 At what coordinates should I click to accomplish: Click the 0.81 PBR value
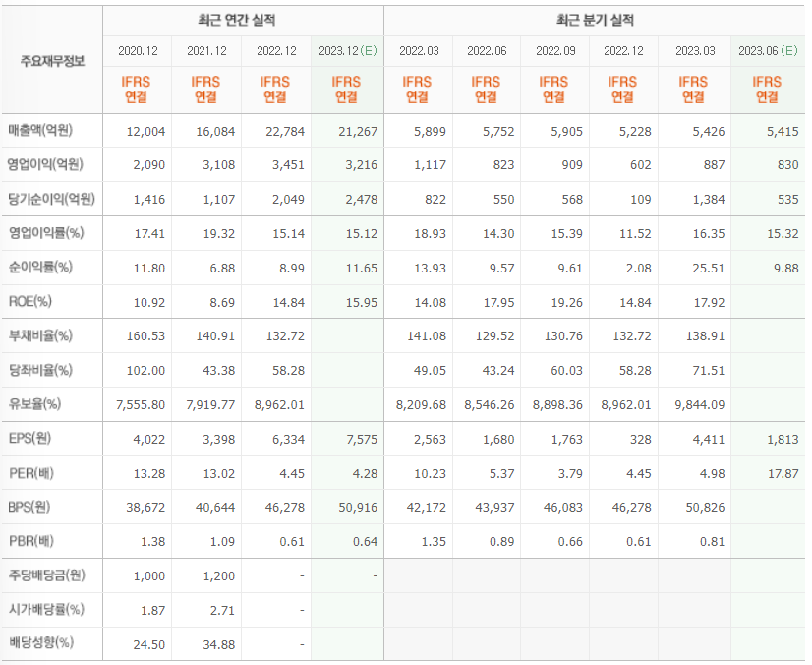pyautogui.click(x=712, y=542)
